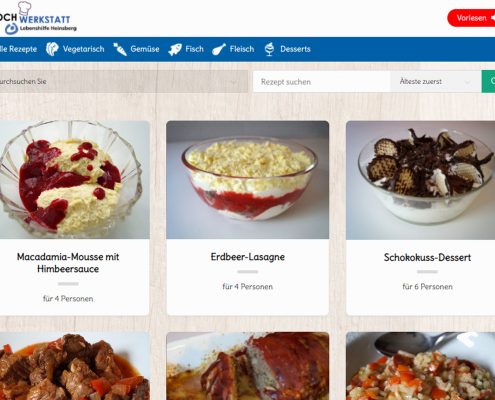Focus the Rezept suchen search field
Image resolution: width=495 pixels, height=400 pixels.
tap(321, 81)
